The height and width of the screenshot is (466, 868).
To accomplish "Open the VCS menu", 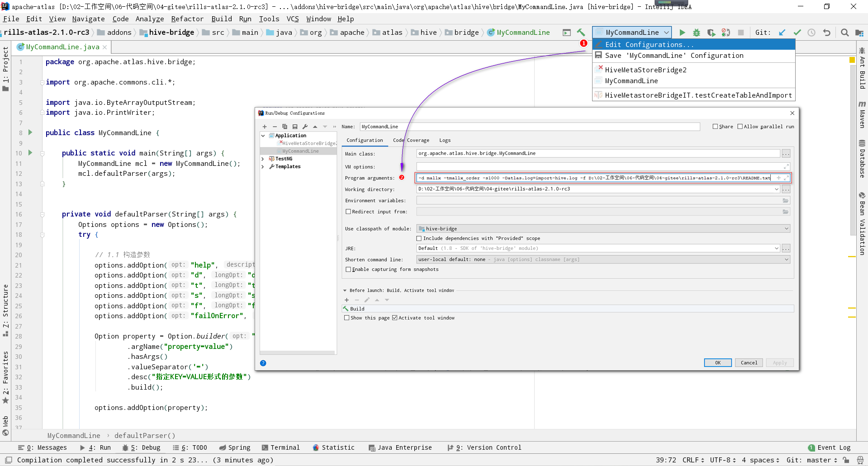I will click(293, 19).
